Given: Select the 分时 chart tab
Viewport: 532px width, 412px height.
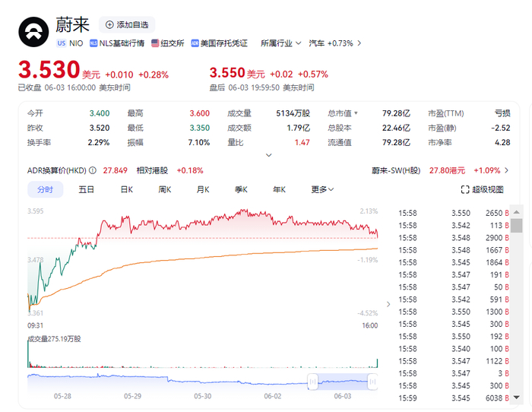Looking at the screenshot, I should 45,189.
